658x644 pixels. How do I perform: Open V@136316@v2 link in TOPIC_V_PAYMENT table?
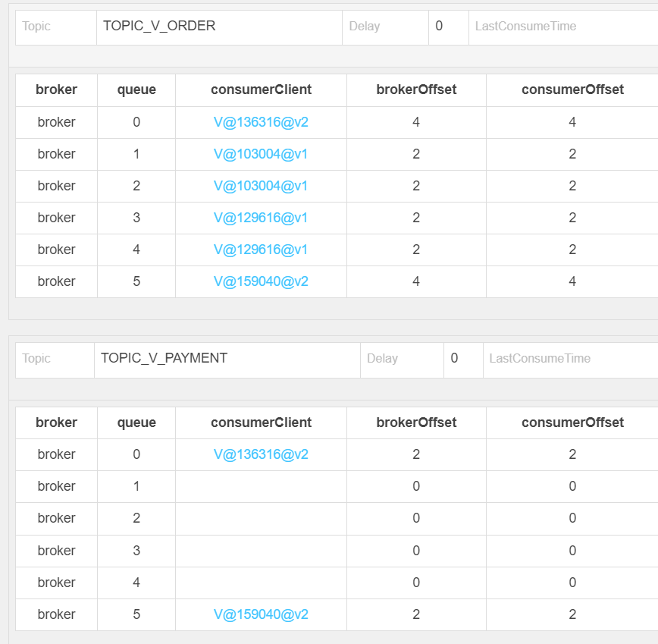coord(261,454)
